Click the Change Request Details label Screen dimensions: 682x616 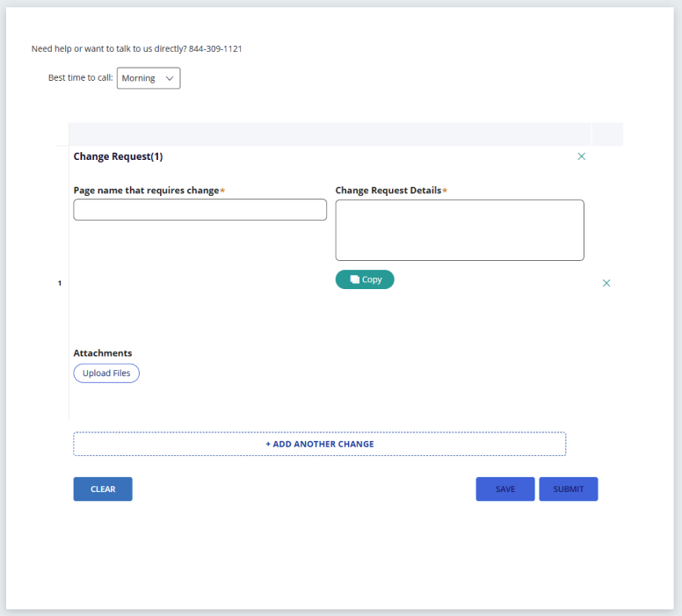pyautogui.click(x=388, y=190)
